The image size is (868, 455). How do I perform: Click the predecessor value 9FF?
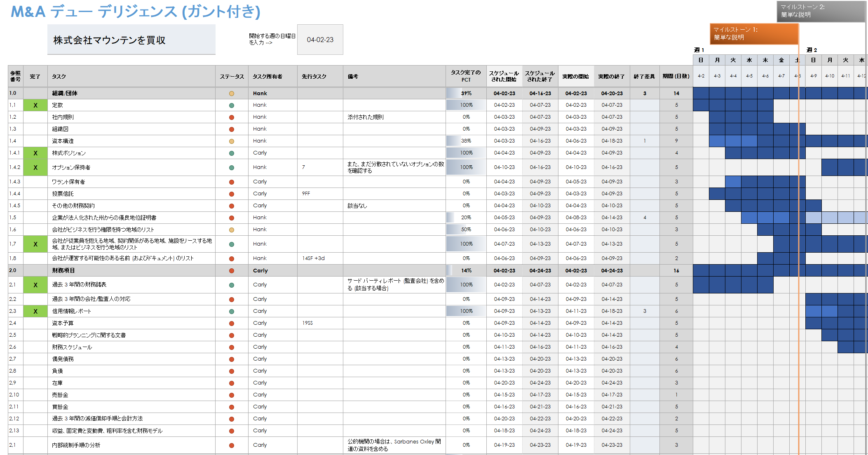pyautogui.click(x=306, y=194)
